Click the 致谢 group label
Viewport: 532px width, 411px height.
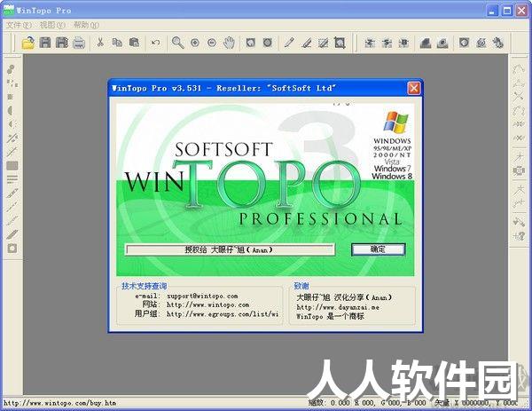click(x=301, y=286)
